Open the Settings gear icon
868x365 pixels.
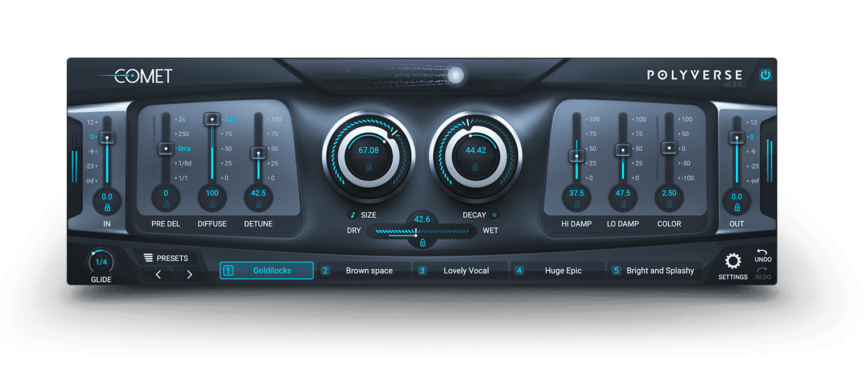point(733,262)
